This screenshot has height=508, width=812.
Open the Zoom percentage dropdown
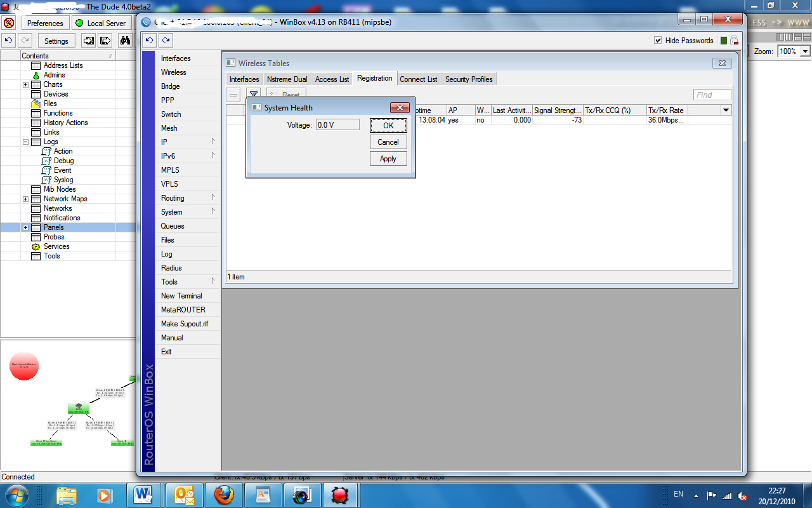pos(806,51)
